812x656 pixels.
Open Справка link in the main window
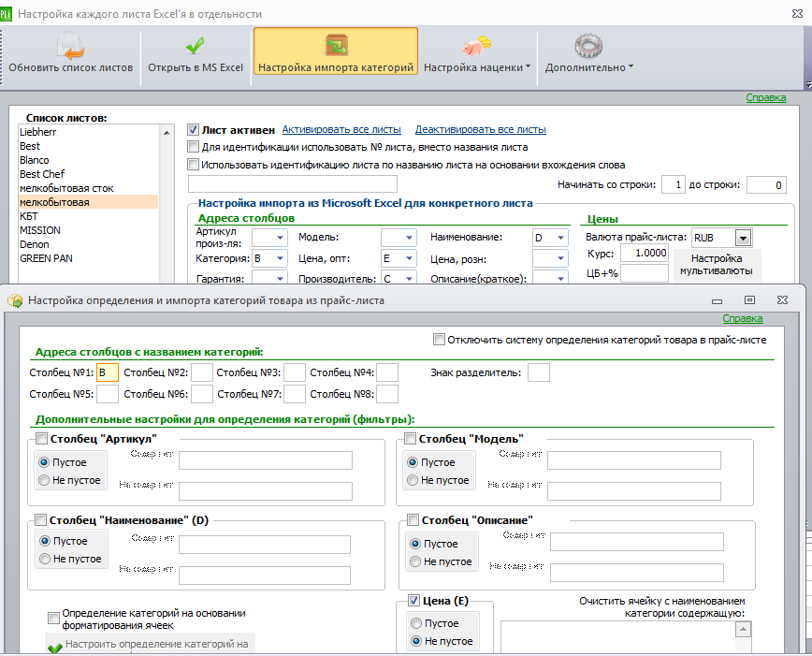766,97
